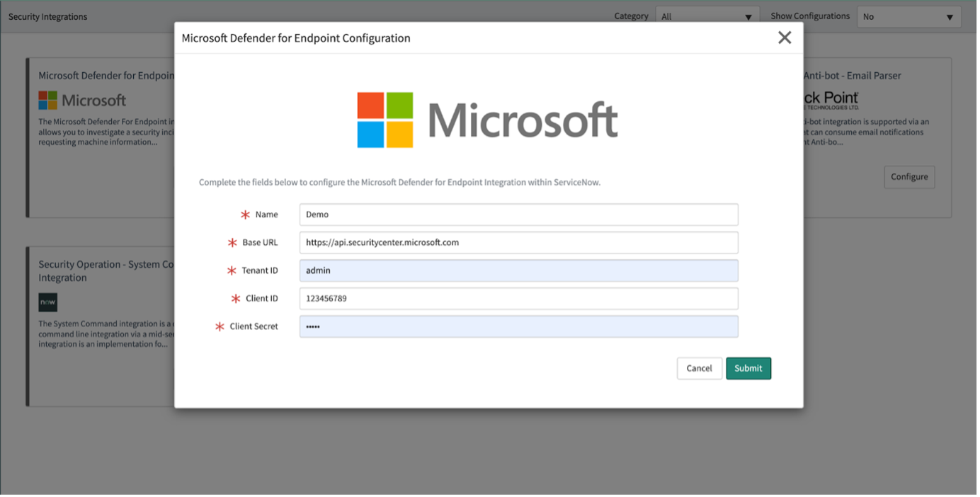Click the 'Show Configurations' label
This screenshot has height=497, width=980.
pos(810,16)
